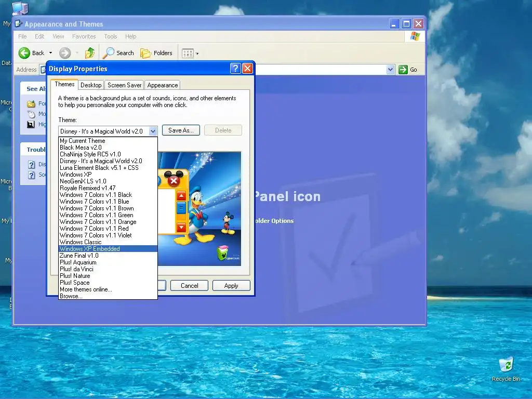Close the Display Properties dialog

(x=248, y=69)
